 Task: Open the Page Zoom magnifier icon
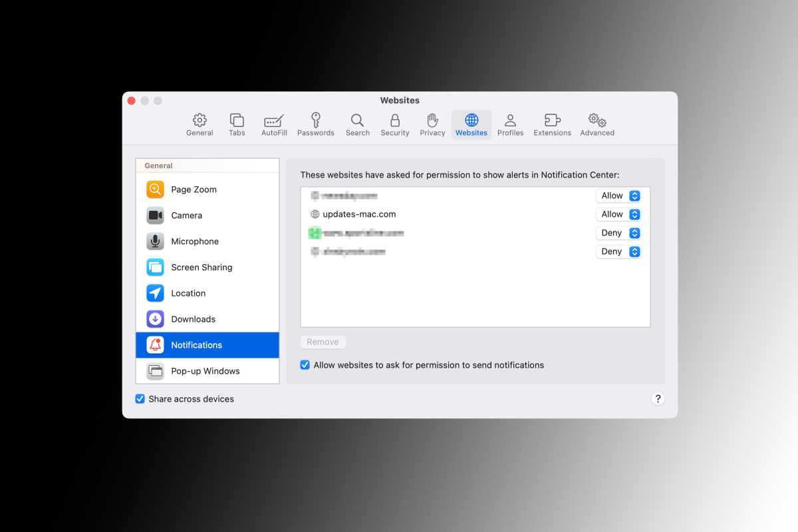pos(154,189)
